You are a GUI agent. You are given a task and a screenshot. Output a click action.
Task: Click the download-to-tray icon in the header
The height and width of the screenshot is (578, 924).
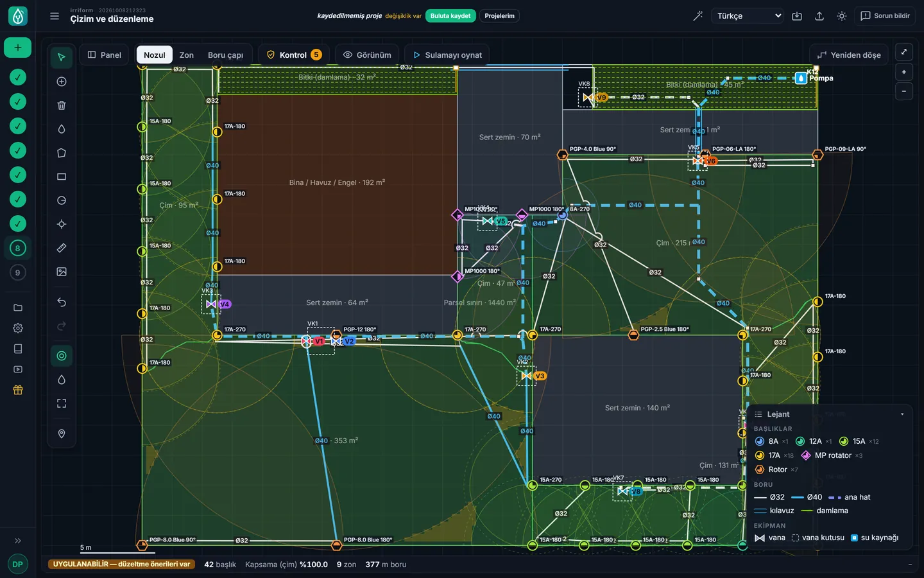797,16
